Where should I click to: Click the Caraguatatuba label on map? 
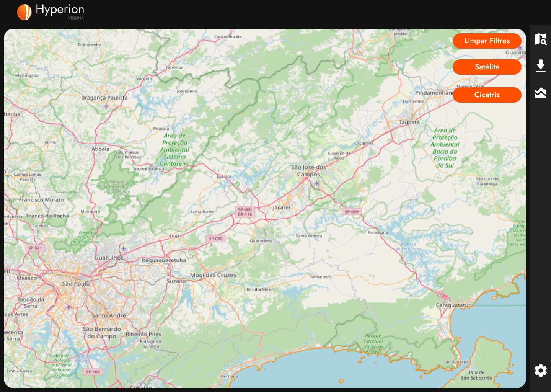coord(455,305)
